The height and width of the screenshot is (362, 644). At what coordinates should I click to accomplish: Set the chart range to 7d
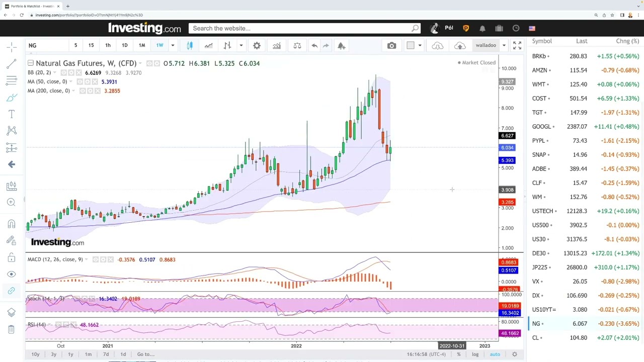click(x=106, y=354)
